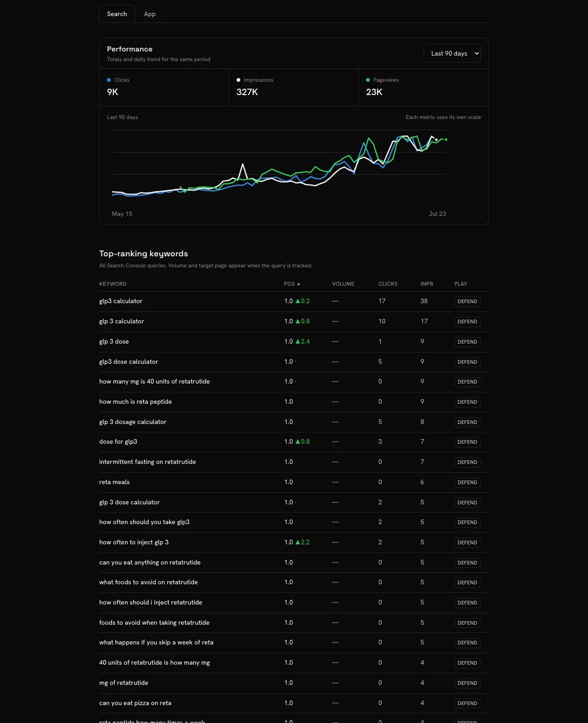
Task: Click the green Pageviews legend dot
Action: [368, 80]
